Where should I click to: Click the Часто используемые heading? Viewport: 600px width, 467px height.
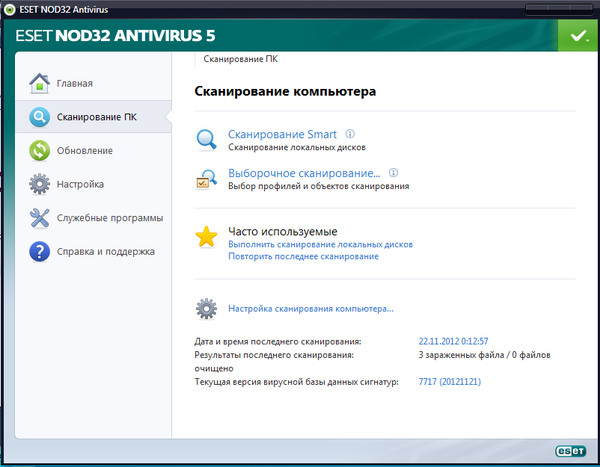[283, 231]
